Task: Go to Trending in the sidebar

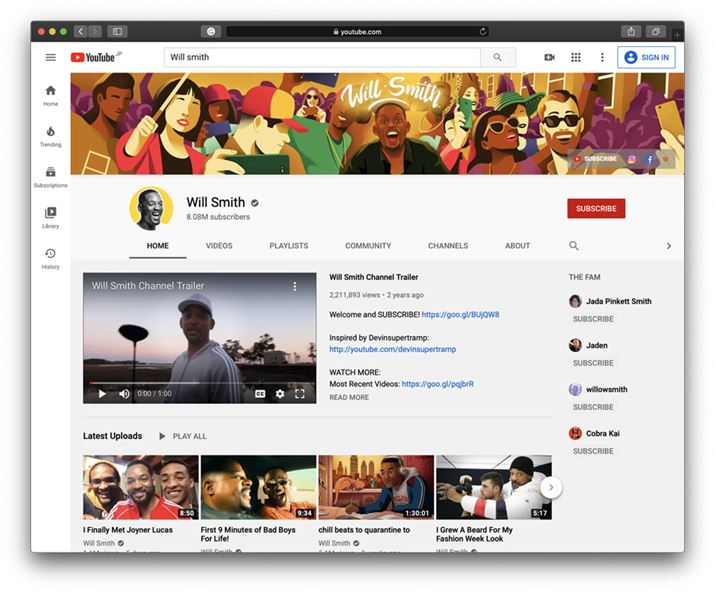Action: [x=50, y=136]
